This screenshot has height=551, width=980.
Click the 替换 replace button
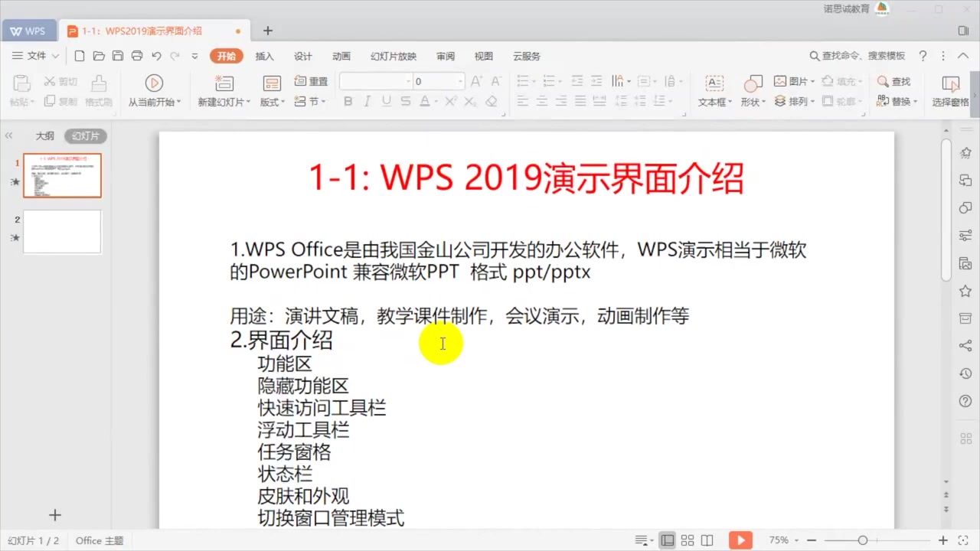tap(897, 101)
